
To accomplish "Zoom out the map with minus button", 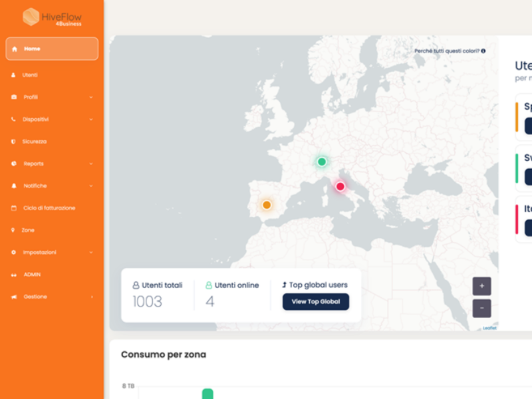I will coord(481,309).
